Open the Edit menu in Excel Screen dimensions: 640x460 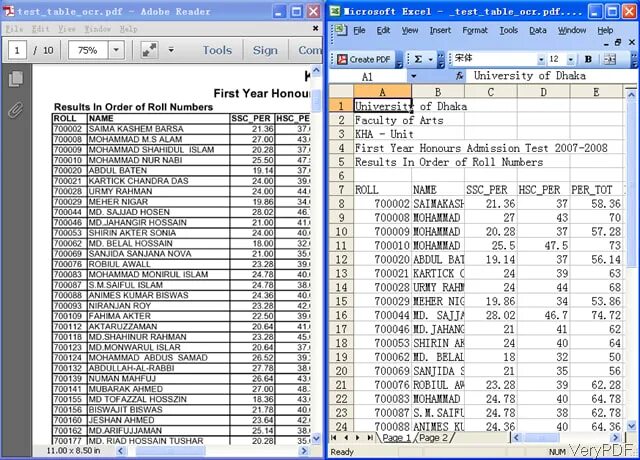coord(383,30)
